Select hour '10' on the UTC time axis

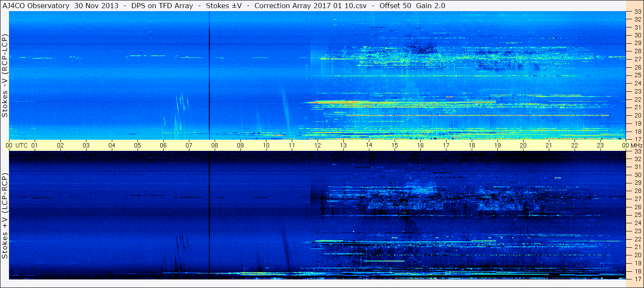pos(266,146)
